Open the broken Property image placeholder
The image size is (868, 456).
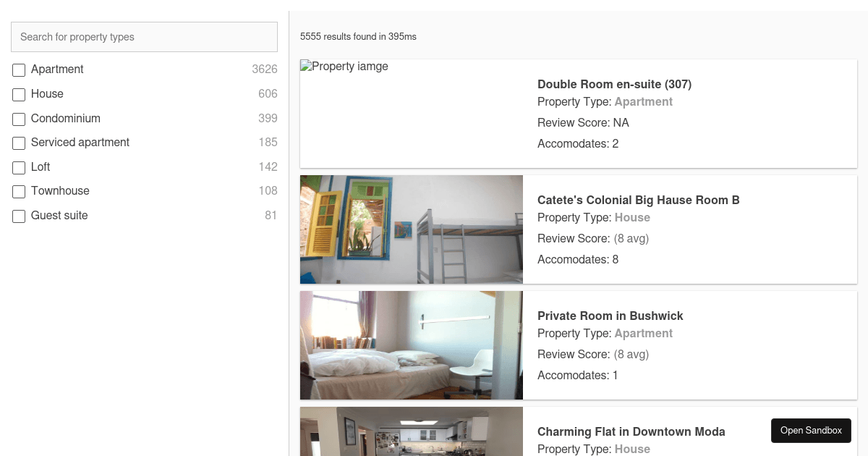(344, 67)
